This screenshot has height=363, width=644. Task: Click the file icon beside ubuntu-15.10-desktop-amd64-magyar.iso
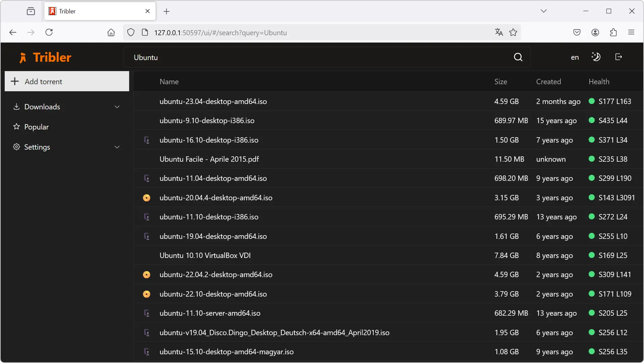tap(147, 352)
